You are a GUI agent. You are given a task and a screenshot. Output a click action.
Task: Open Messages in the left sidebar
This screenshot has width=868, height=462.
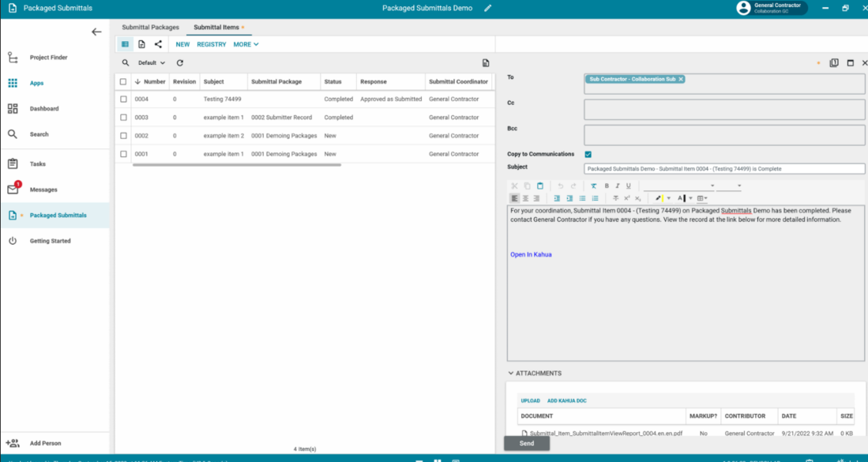(x=43, y=190)
